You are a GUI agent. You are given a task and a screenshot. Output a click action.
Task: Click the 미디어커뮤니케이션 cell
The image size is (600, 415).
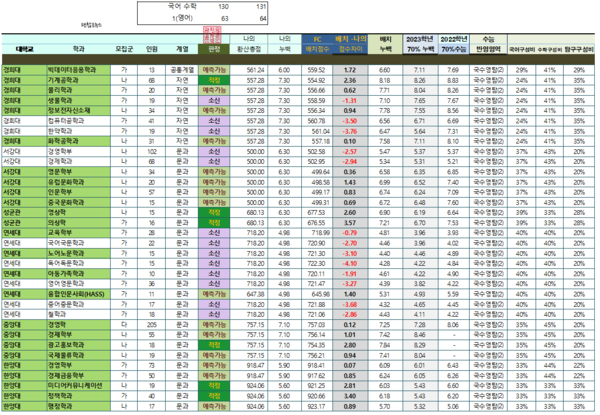tap(78, 386)
